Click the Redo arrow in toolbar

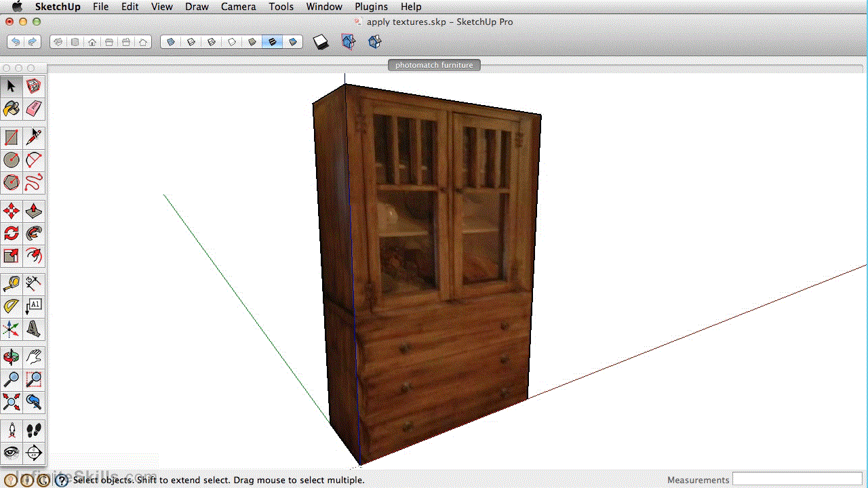[x=32, y=42]
